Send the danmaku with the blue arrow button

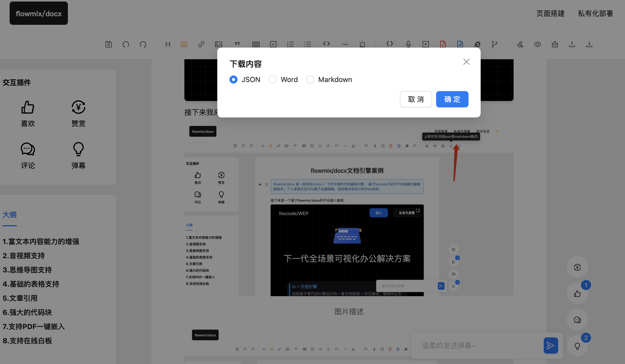pos(551,346)
